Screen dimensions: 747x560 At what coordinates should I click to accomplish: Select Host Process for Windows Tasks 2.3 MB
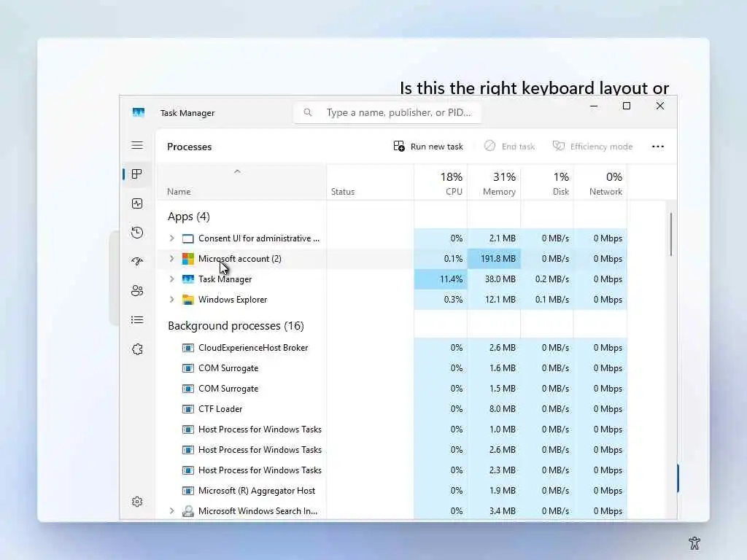392,470
